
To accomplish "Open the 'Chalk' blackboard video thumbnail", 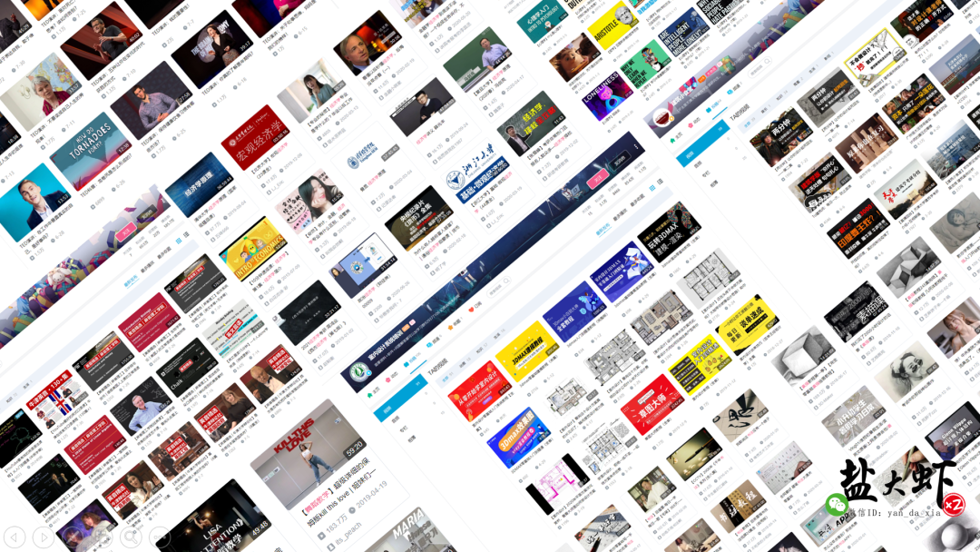I will click(186, 369).
